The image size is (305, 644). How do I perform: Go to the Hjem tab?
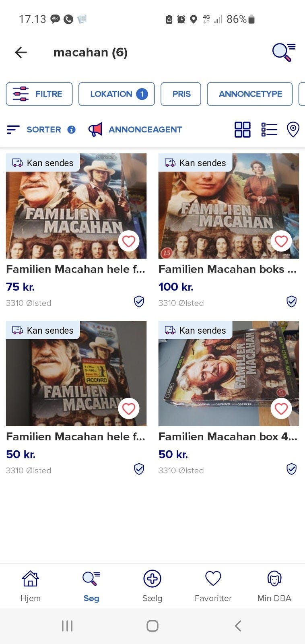(31, 586)
